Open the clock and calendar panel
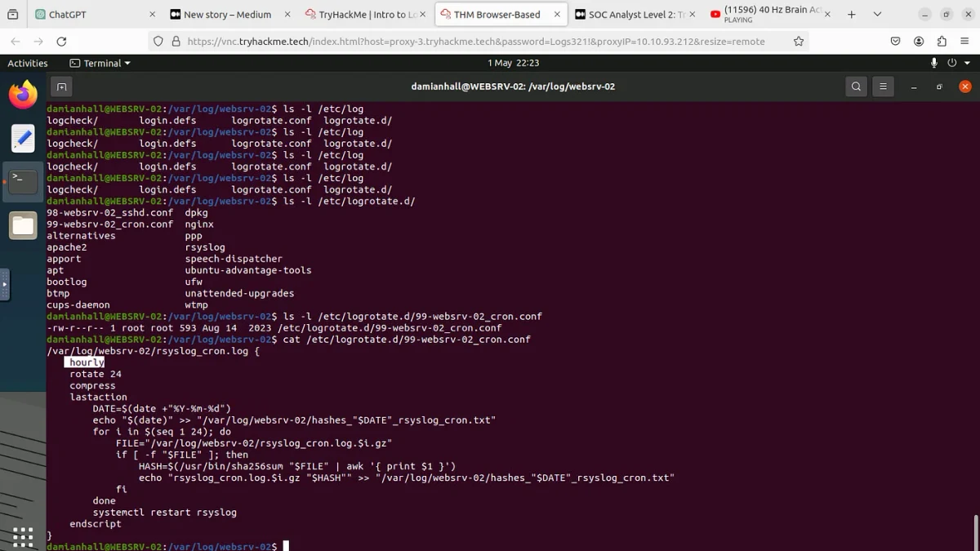Screen dimensions: 980x551 [514, 63]
